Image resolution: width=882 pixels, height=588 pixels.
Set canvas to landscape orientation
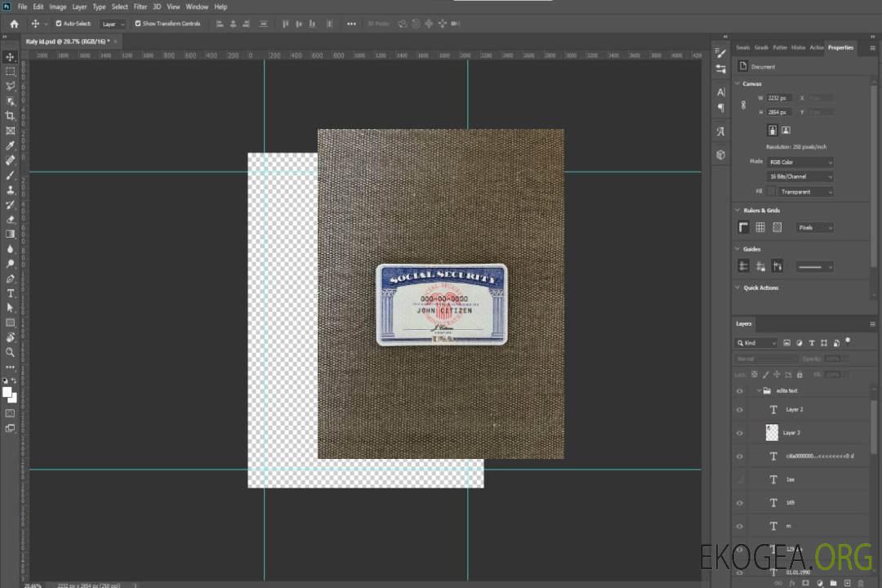(x=786, y=131)
